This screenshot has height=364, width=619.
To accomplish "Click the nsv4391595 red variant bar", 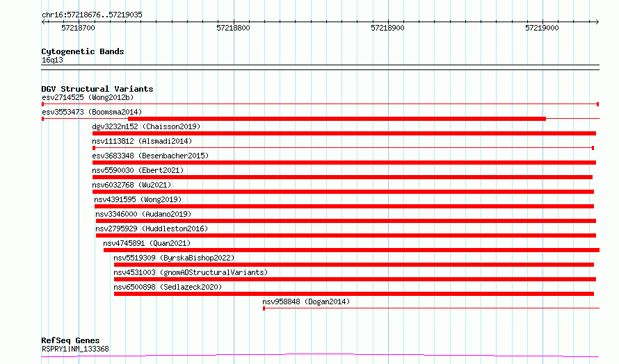I will [344, 206].
